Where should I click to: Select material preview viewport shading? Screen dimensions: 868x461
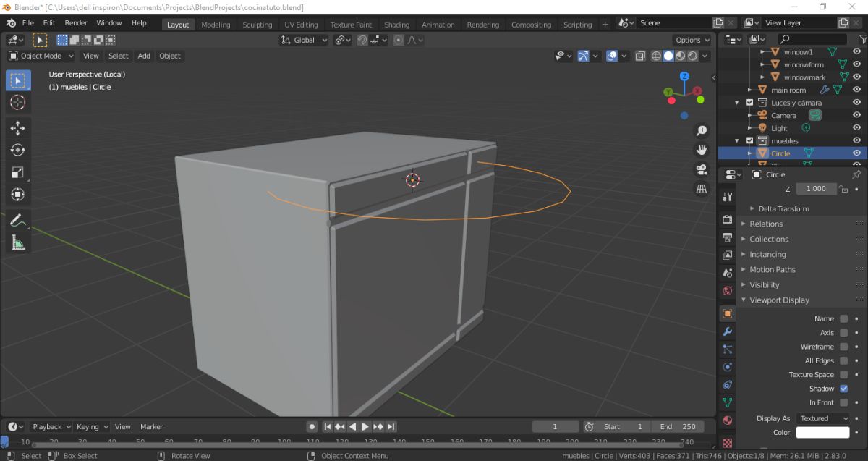[681, 56]
